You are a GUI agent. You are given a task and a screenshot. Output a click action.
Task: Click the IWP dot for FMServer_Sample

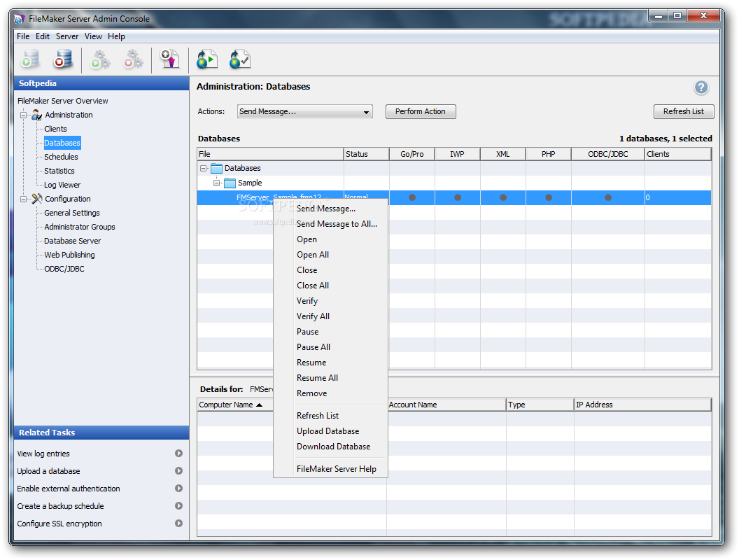coord(458,197)
